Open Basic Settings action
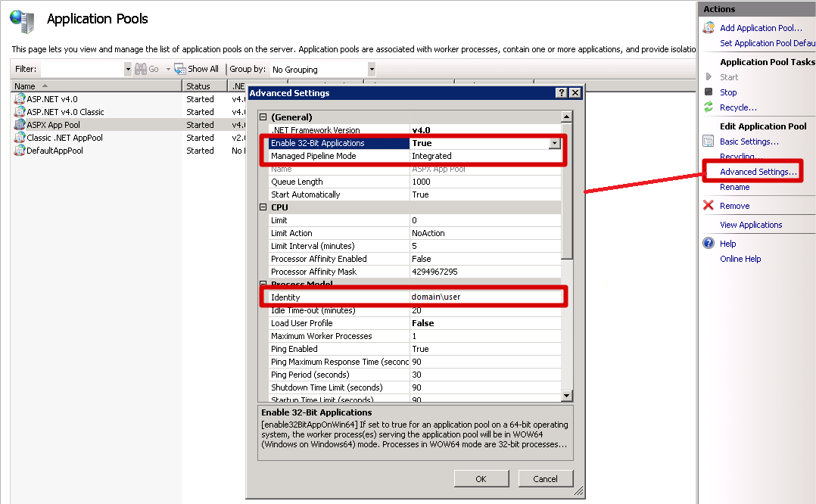This screenshot has height=504, width=816. [x=749, y=142]
